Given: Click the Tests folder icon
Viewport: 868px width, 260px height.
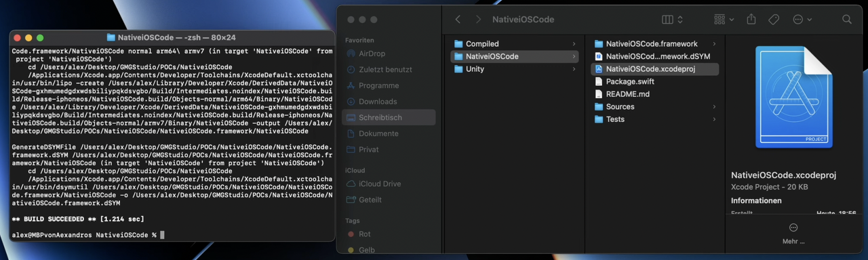Looking at the screenshot, I should [x=599, y=119].
